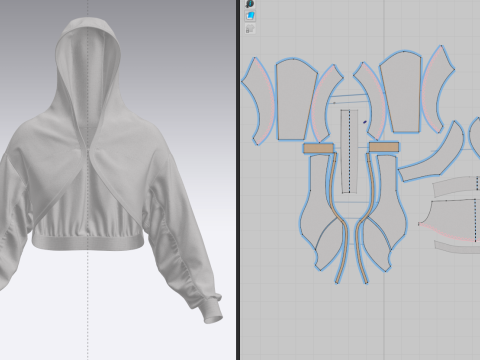Select the pattern piece with pink curved bottom edge
Viewport: 480px width, 360px height.
tap(450, 220)
